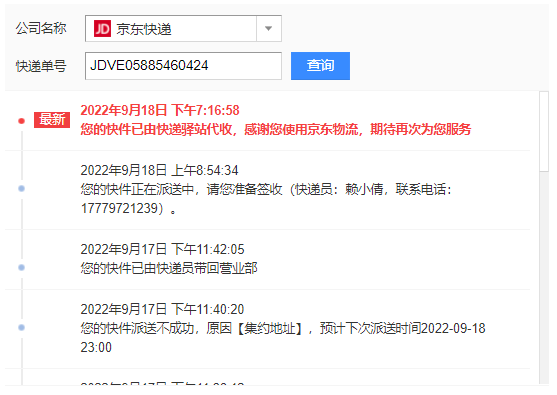Click the blue 查询 button
Screen dimensions: 557x395
(x=320, y=66)
